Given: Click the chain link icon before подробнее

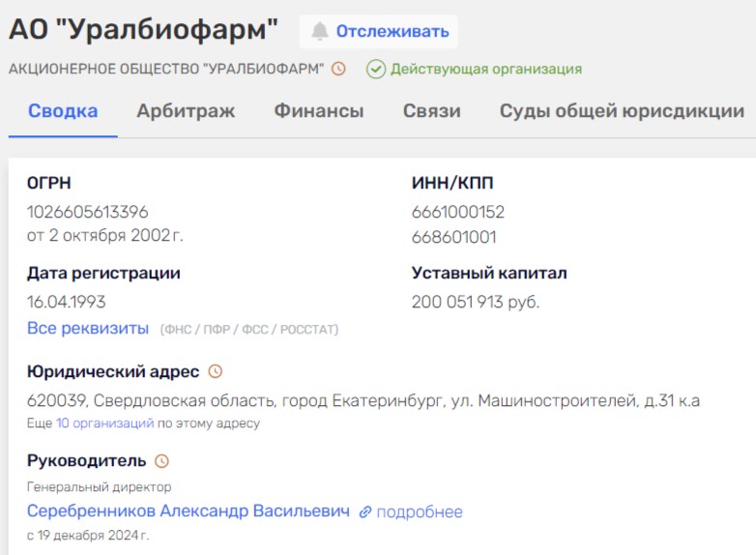Looking at the screenshot, I should pyautogui.click(x=365, y=511).
